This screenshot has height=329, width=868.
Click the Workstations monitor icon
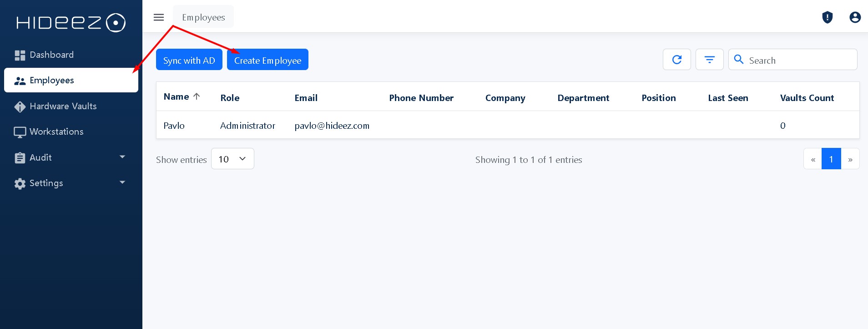tap(20, 132)
